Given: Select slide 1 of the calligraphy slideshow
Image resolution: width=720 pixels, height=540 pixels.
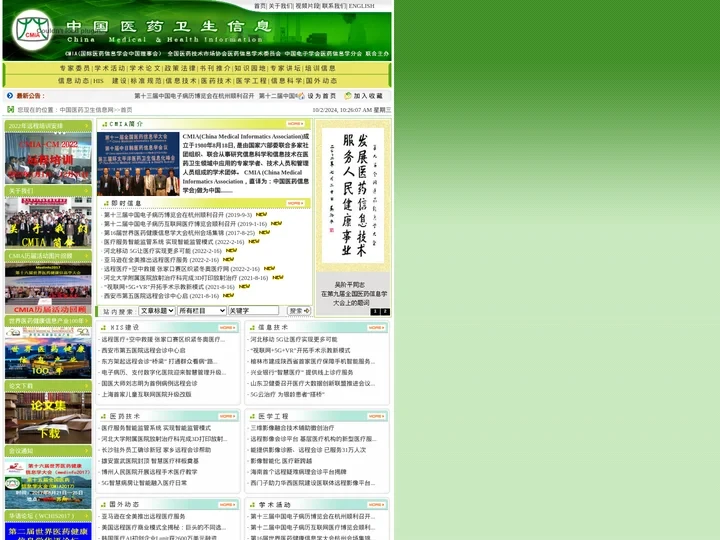Looking at the screenshot, I should (x=375, y=312).
